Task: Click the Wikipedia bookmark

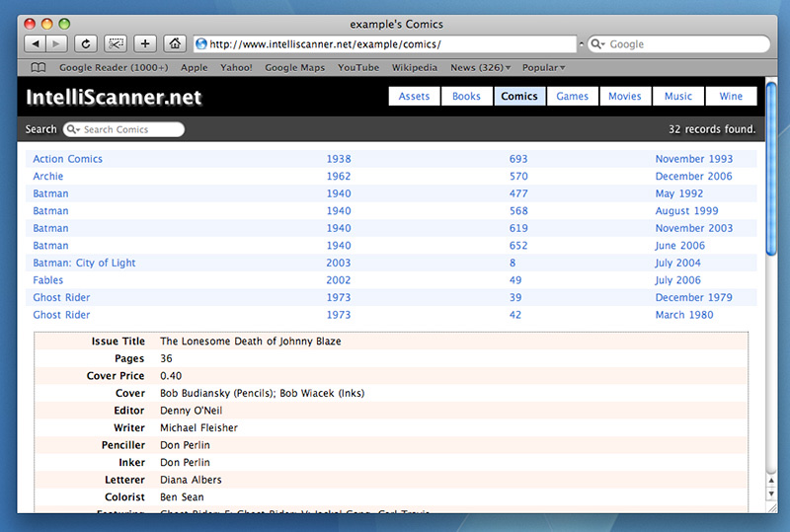Action: tap(415, 68)
